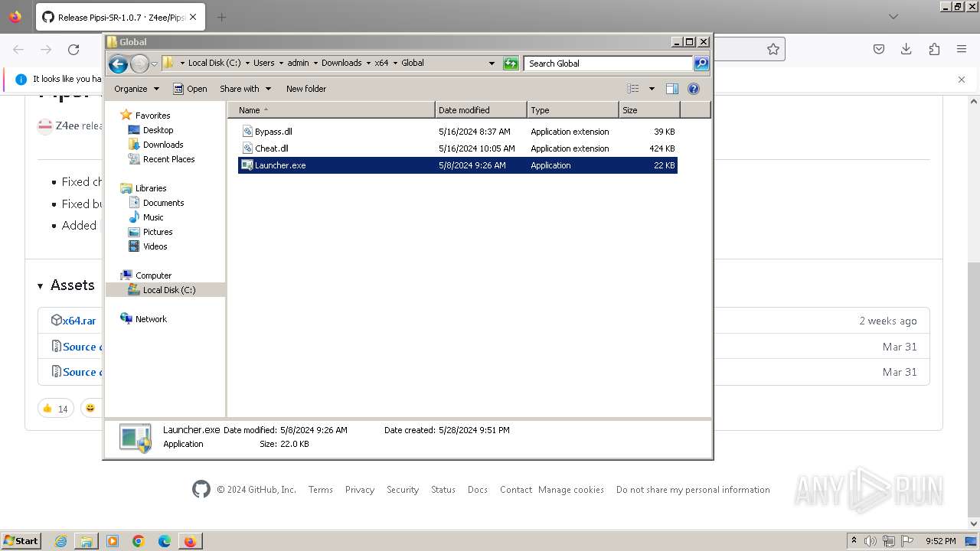Open Firefox application menu
The width and height of the screenshot is (980, 551).
click(962, 50)
